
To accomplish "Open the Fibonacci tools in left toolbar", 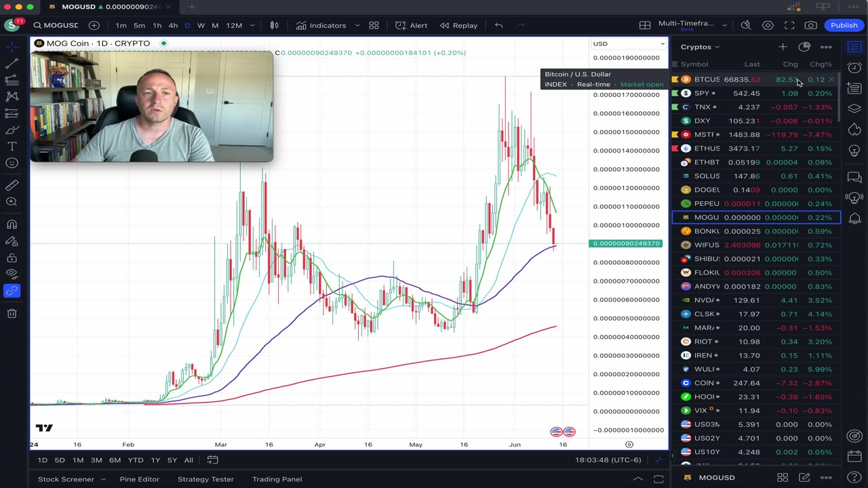I will pos(12,81).
